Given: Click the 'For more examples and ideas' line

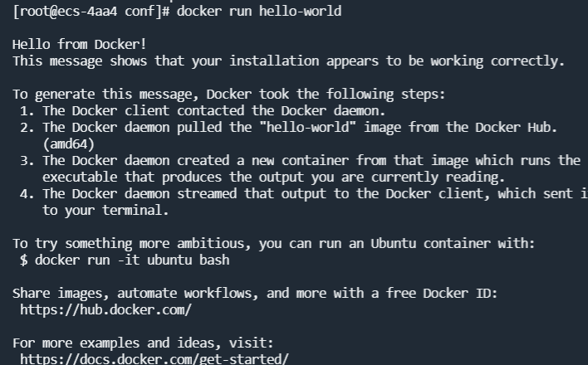Looking at the screenshot, I should [x=154, y=343].
